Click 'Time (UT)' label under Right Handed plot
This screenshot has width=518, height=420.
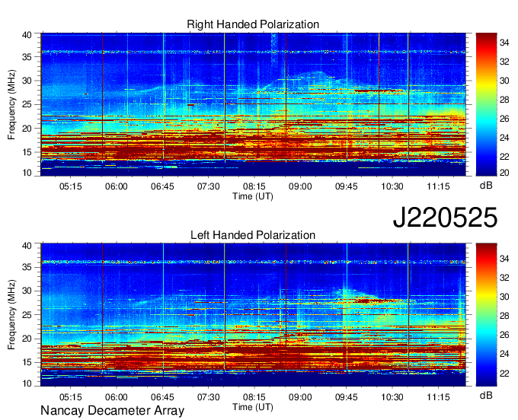253,196
